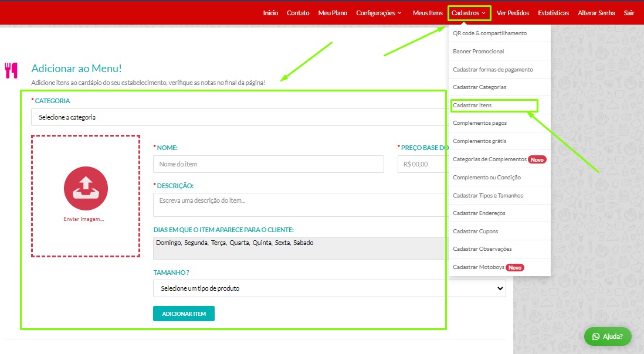Click the Sair logout link
This screenshot has width=644, height=354.
pyautogui.click(x=629, y=13)
